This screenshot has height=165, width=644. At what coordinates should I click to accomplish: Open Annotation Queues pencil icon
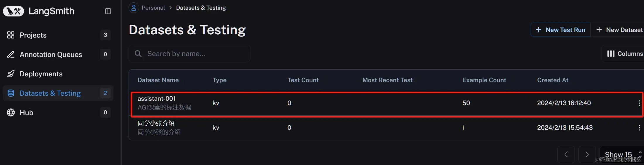tap(11, 54)
